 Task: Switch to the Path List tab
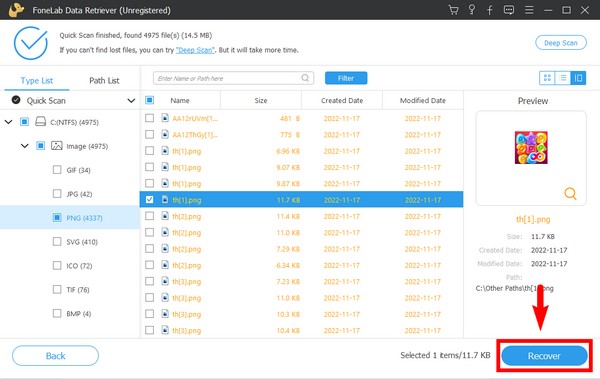(x=104, y=80)
